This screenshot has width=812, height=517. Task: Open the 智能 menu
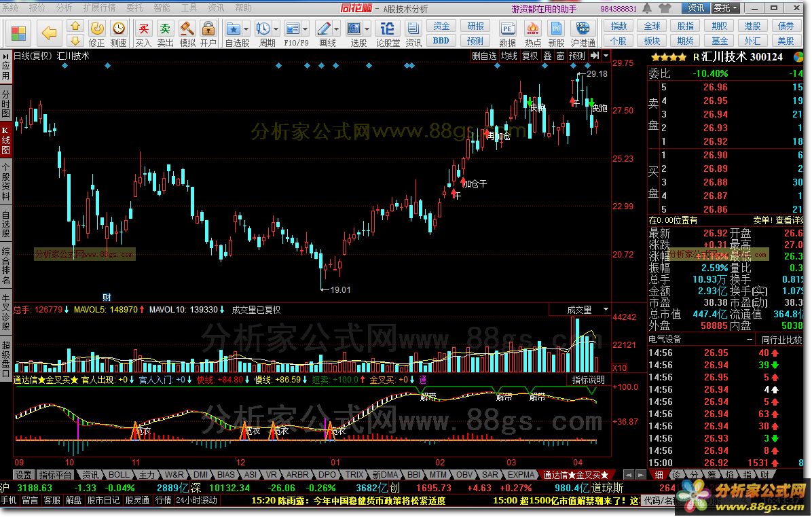click(x=162, y=7)
